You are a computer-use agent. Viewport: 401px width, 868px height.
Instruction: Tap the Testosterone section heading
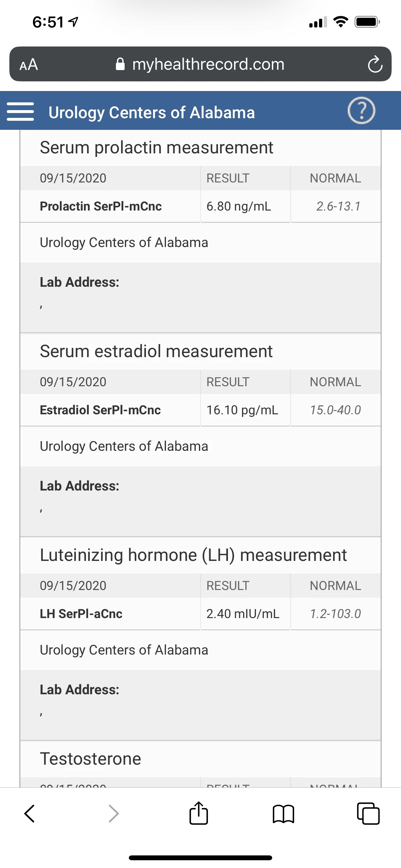pos(90,759)
